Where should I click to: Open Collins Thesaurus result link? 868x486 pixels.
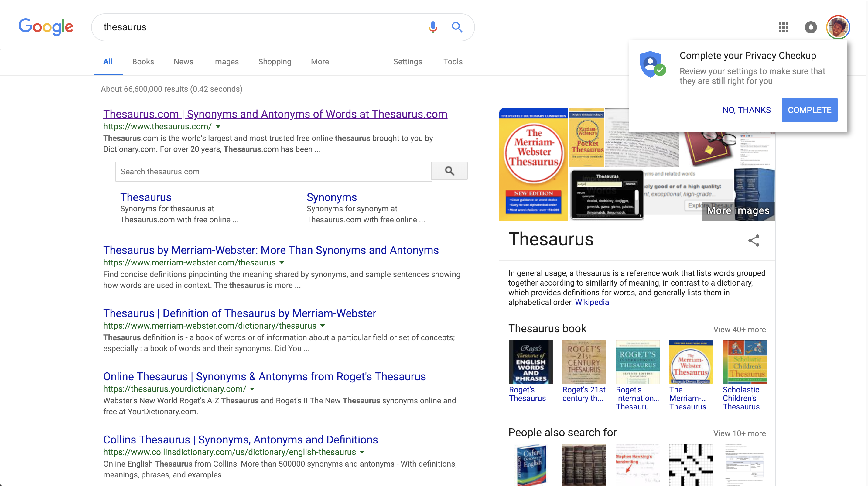(241, 440)
